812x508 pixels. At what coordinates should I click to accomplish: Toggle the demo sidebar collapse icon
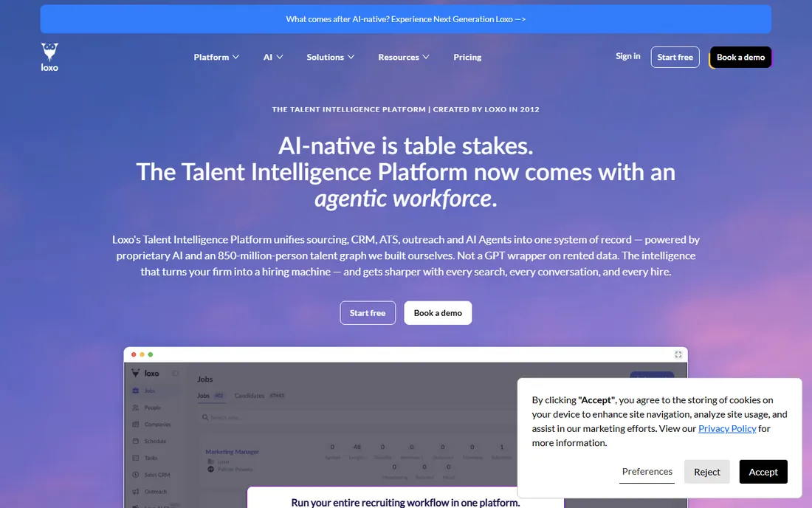click(x=175, y=374)
